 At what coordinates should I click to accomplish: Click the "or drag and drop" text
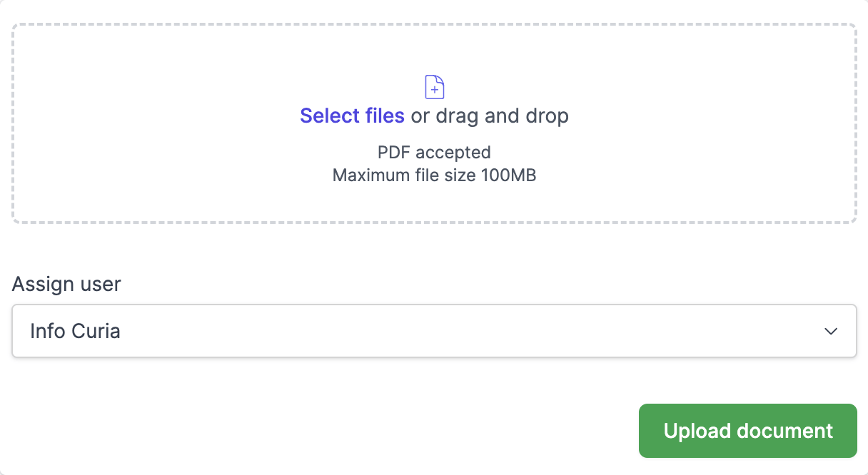tap(490, 116)
